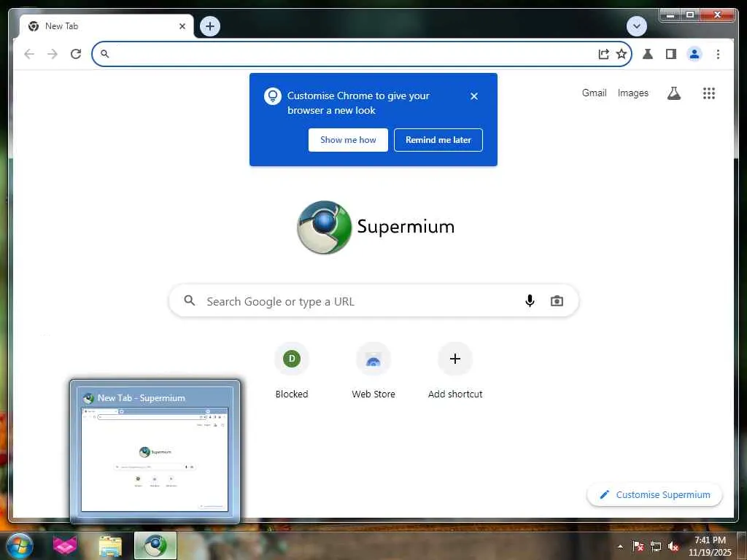Open the three-dot browser menu
The width and height of the screenshot is (747, 560).
[x=718, y=54]
